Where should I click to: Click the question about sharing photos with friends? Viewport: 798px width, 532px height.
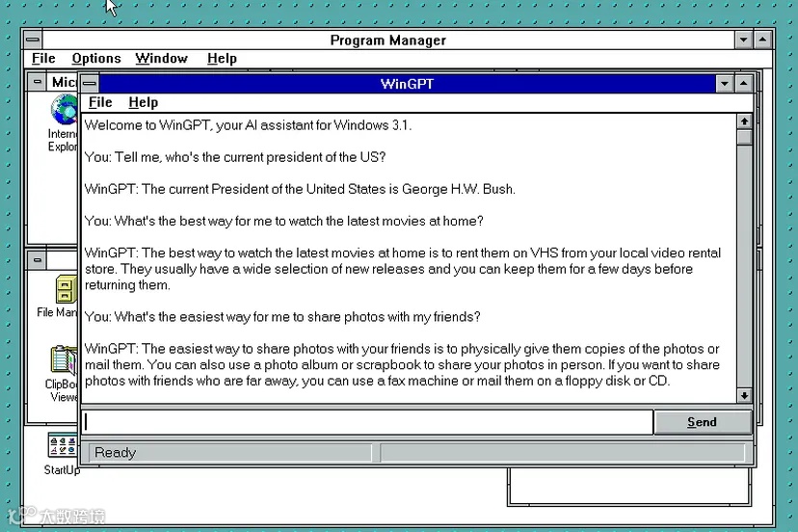tap(282, 317)
